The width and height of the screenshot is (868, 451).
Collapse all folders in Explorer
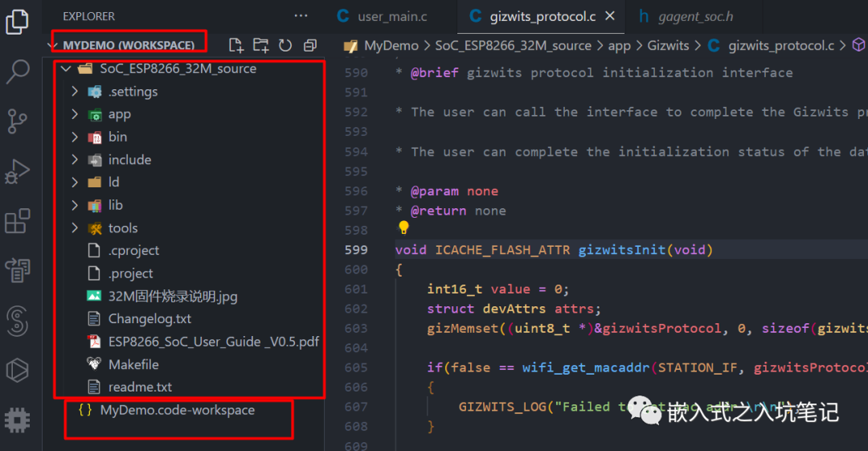click(310, 46)
